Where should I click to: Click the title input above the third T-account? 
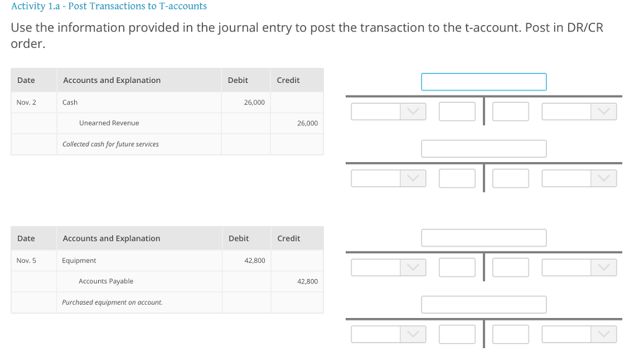483,238
